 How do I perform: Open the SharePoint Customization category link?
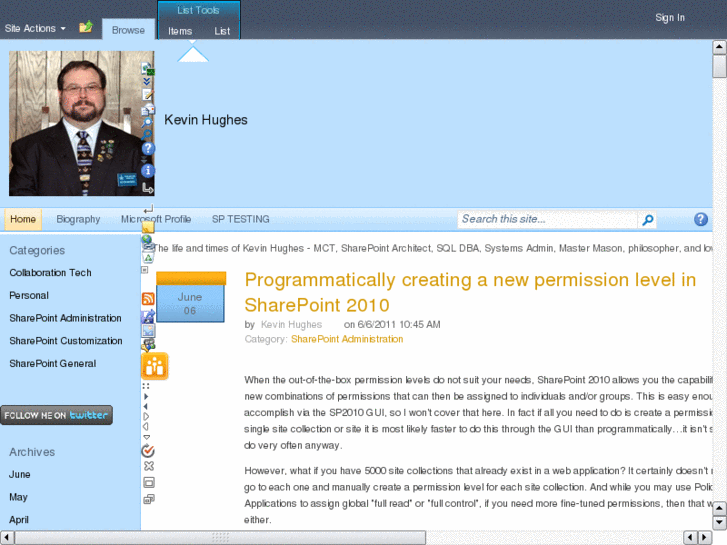point(66,341)
